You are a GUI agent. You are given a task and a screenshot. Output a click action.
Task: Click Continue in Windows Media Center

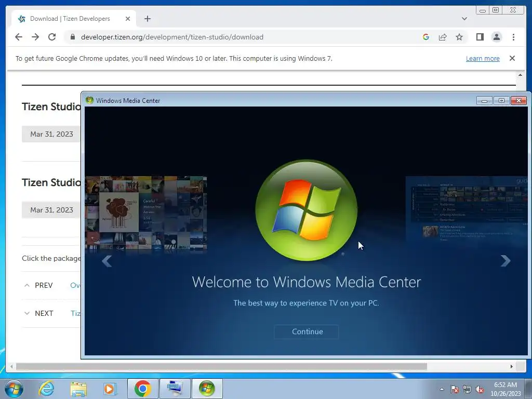click(x=307, y=331)
